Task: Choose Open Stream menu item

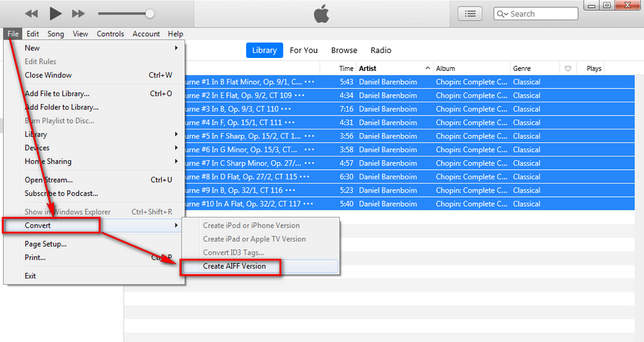Action: tap(101, 180)
